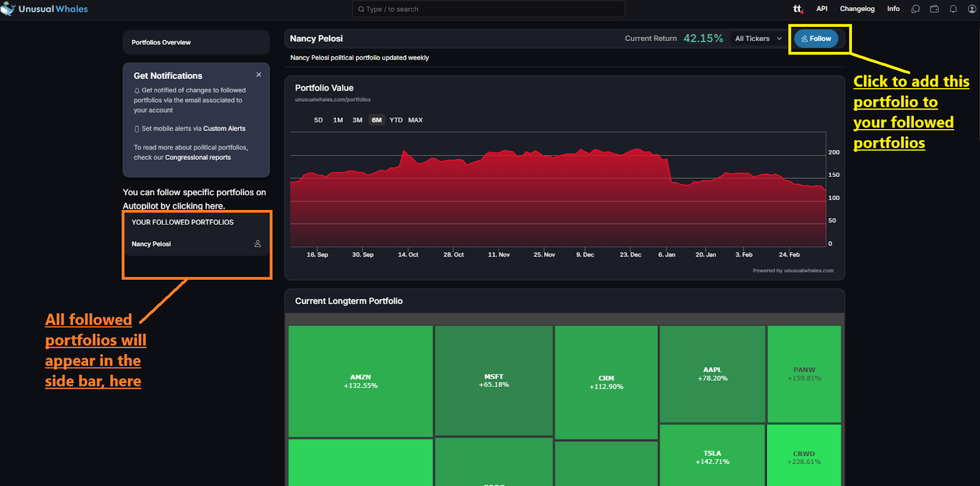This screenshot has width=980, height=486.
Task: Click the '6. Jan' axis label
Action: pos(667,255)
